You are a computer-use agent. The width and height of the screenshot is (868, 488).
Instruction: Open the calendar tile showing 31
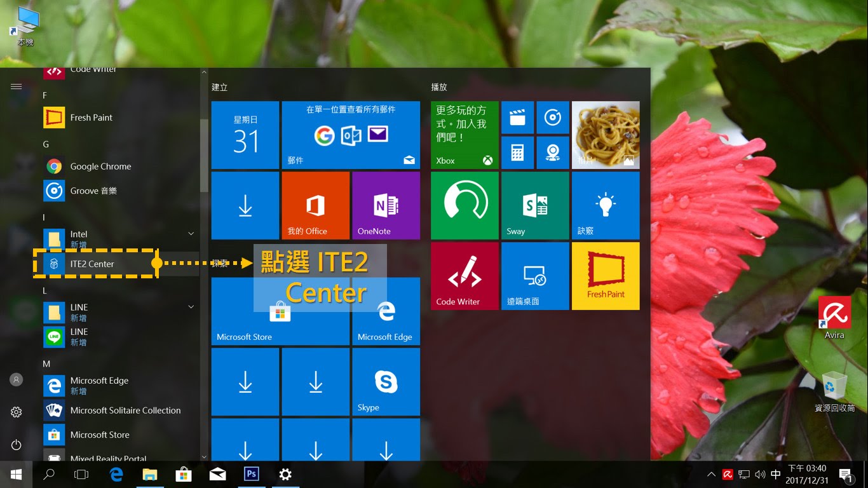(245, 135)
